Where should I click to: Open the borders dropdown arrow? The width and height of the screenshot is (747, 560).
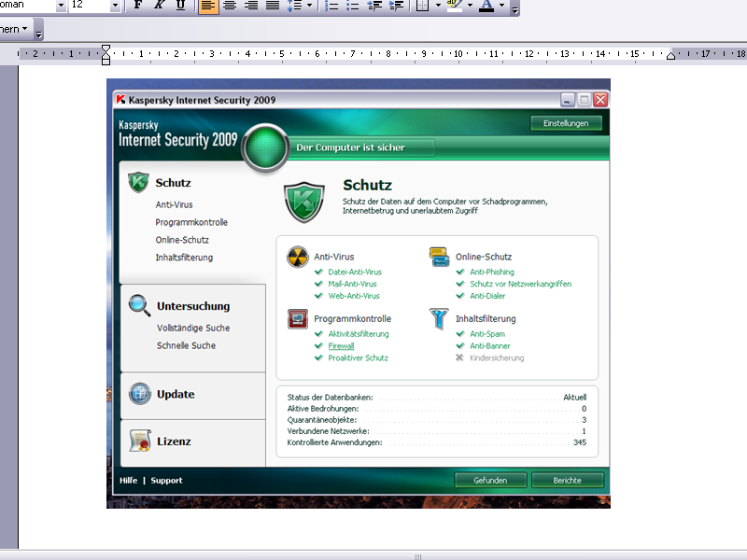tap(438, 6)
